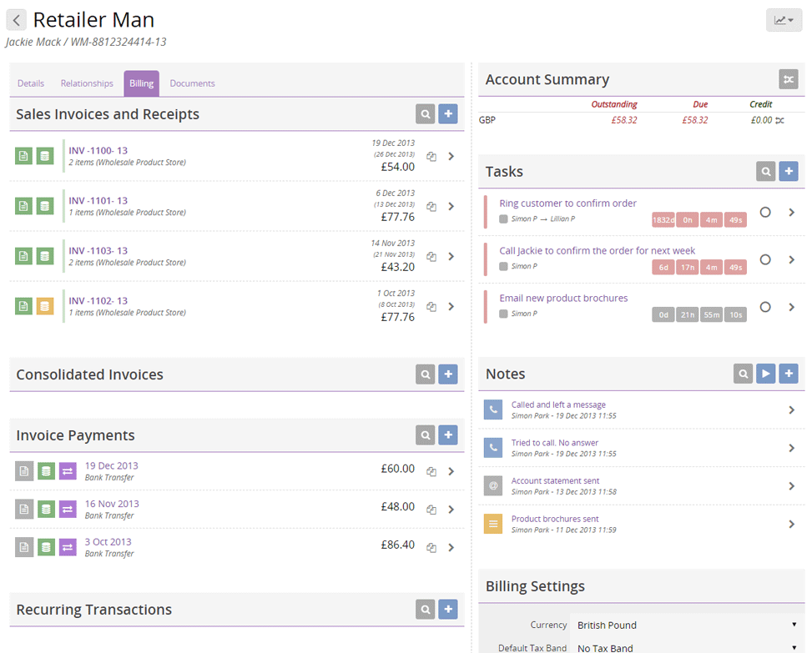Click the orange payment icon on INV-1102-13
Screen dimensions: 812x653
[45, 306]
